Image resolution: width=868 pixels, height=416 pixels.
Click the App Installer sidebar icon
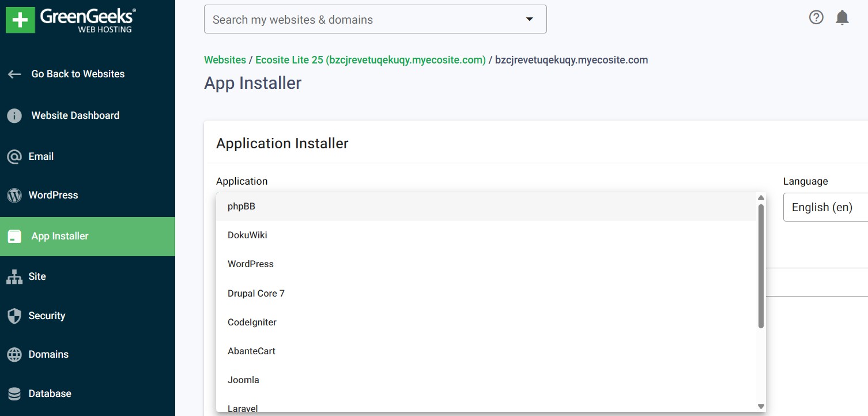pos(14,236)
